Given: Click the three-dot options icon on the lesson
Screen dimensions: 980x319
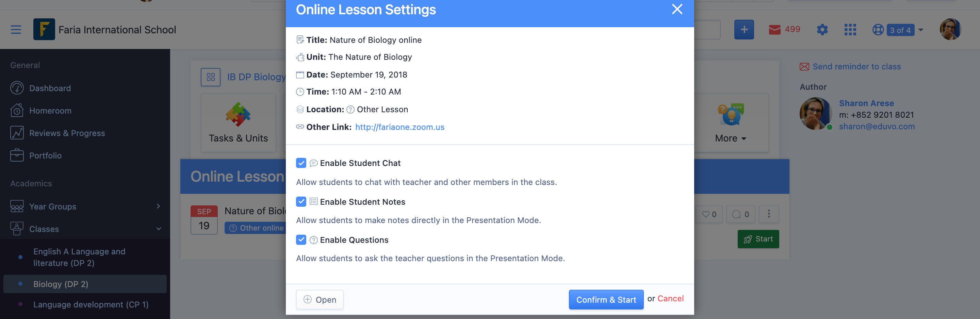Looking at the screenshot, I should [x=768, y=214].
